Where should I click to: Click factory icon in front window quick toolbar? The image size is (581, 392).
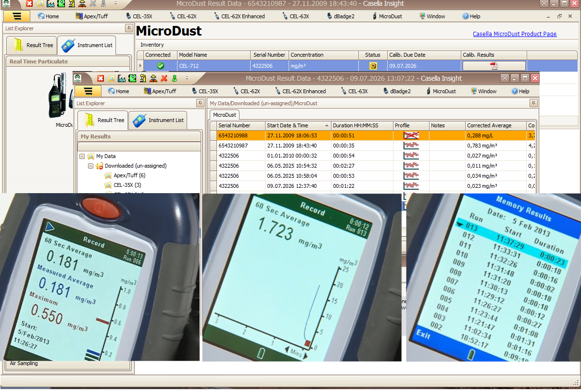(122, 78)
